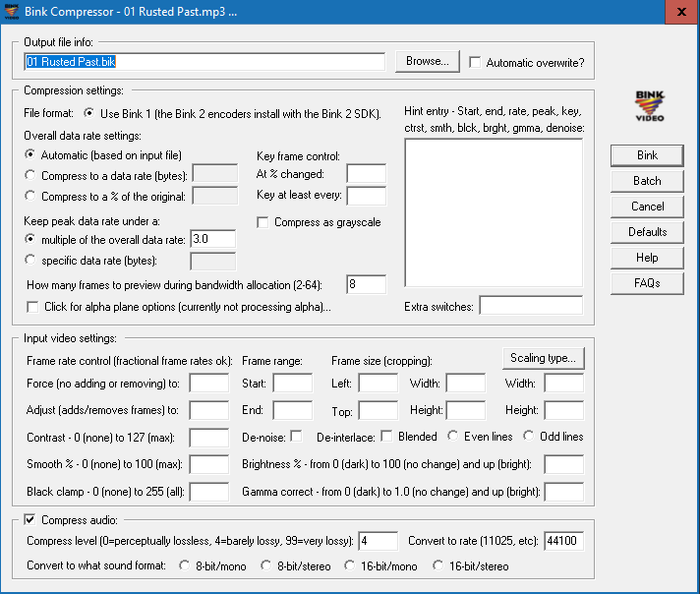Enable the De-noise checkbox

click(x=296, y=436)
